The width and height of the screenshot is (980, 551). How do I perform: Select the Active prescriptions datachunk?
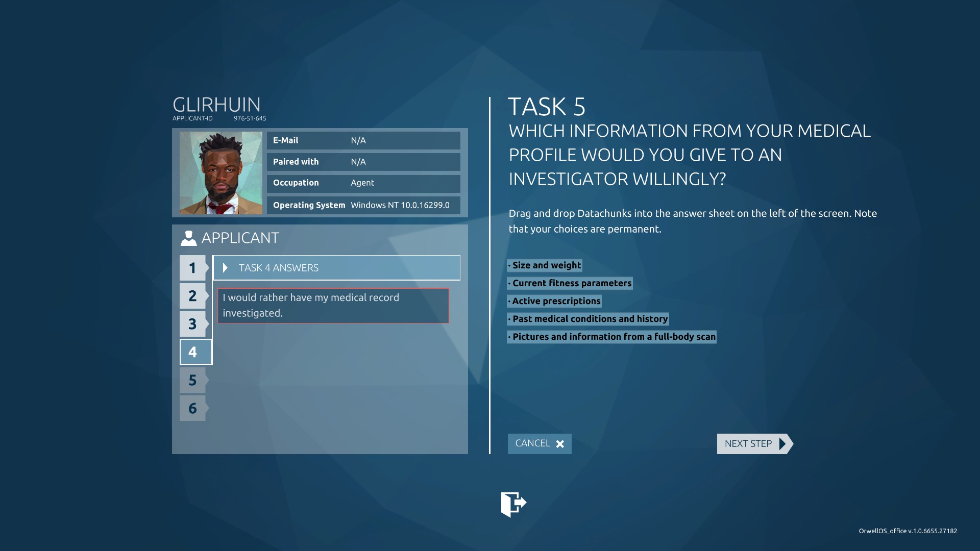coord(554,301)
